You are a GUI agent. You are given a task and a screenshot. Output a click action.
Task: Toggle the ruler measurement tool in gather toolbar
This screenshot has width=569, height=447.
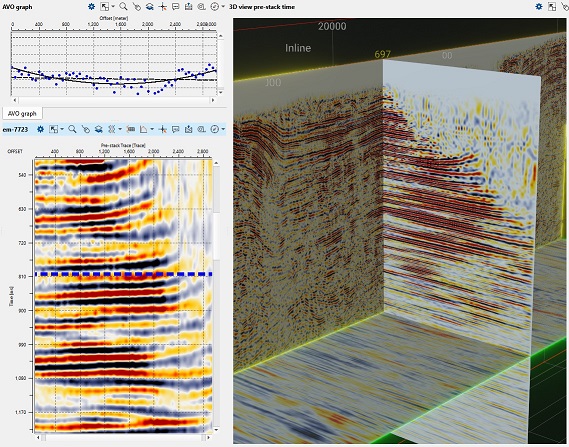(131, 129)
